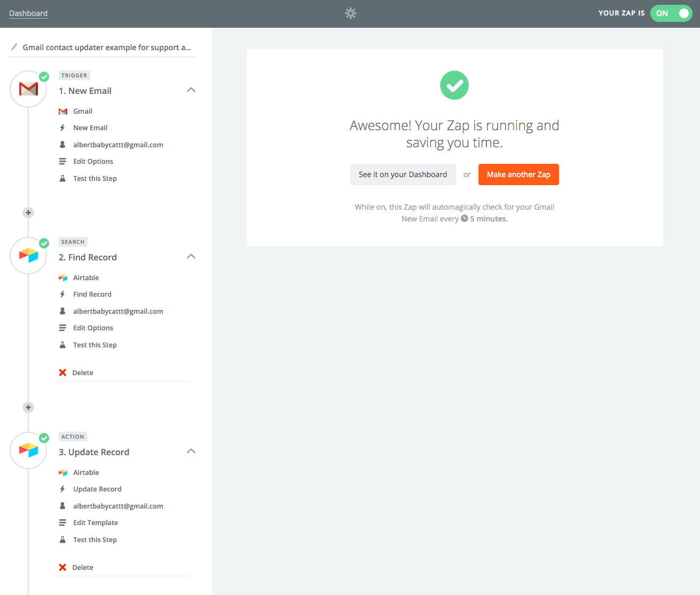Click the flask icon in step 2
Image resolution: width=700 pixels, height=595 pixels.
point(62,345)
